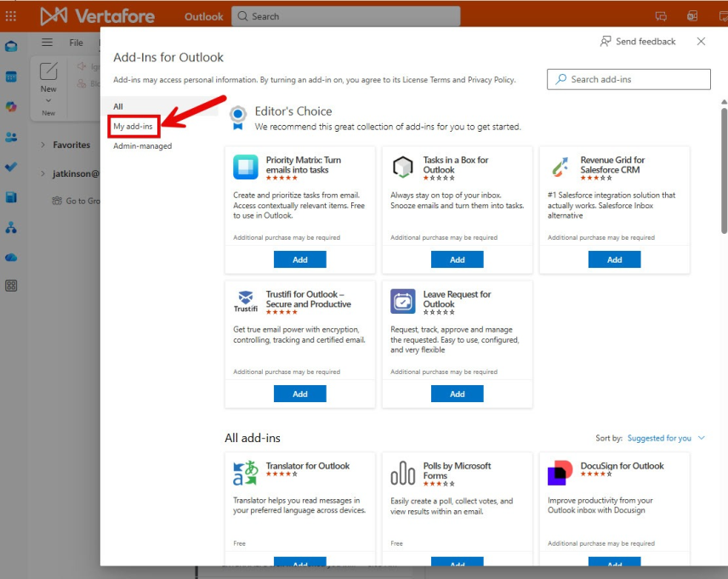
Task: Click the Send feedback link
Action: pos(638,42)
